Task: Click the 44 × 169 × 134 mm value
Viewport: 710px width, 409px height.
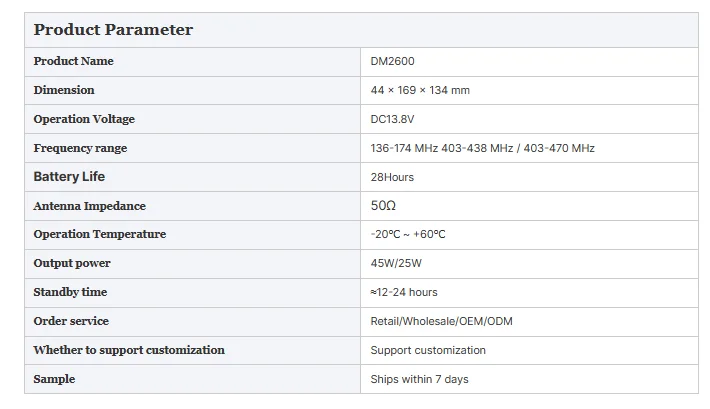Action: coord(420,90)
